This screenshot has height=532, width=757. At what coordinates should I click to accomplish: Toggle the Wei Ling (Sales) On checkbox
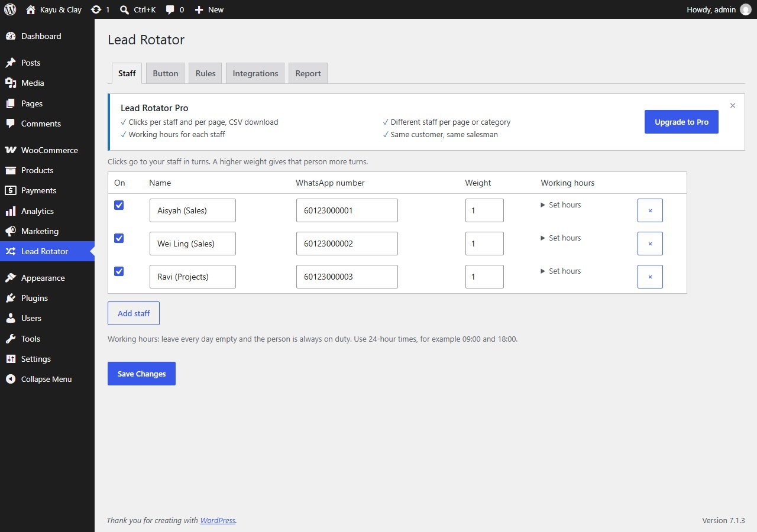click(119, 238)
